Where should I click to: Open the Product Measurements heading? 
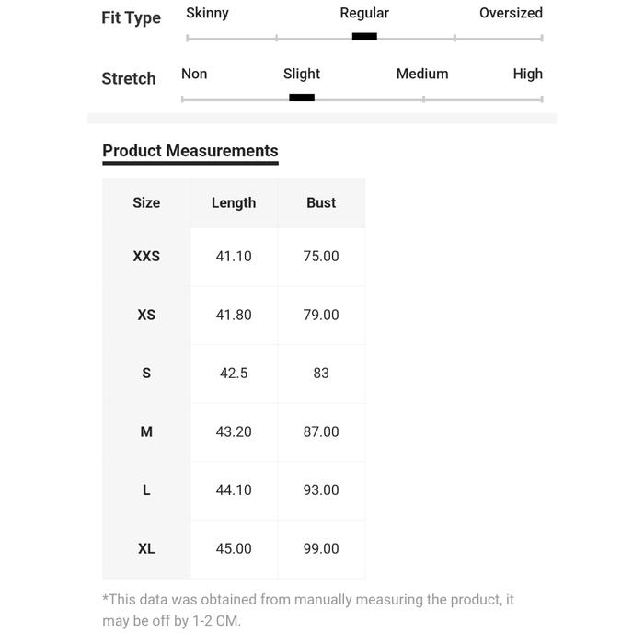pos(190,151)
